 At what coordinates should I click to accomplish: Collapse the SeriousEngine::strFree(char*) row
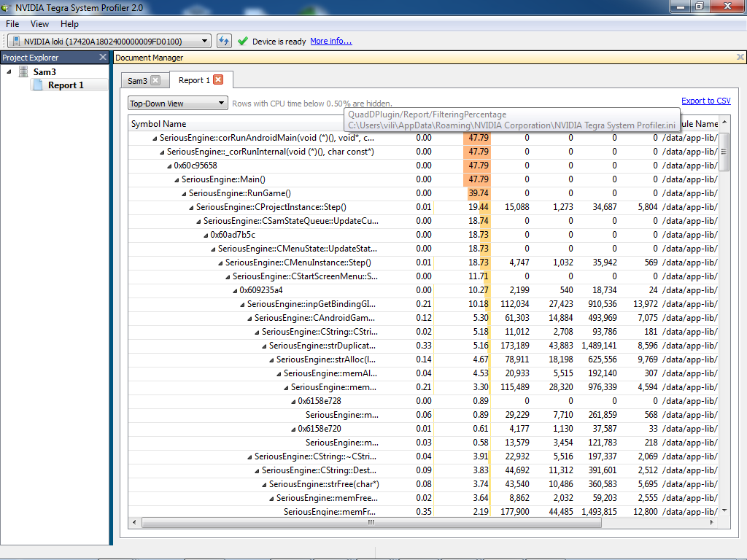point(264,485)
